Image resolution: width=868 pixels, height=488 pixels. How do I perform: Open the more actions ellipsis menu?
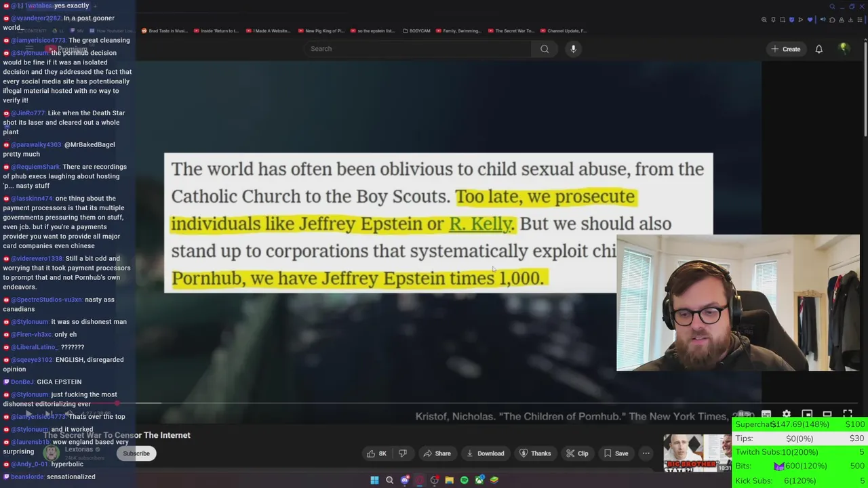pos(646,453)
